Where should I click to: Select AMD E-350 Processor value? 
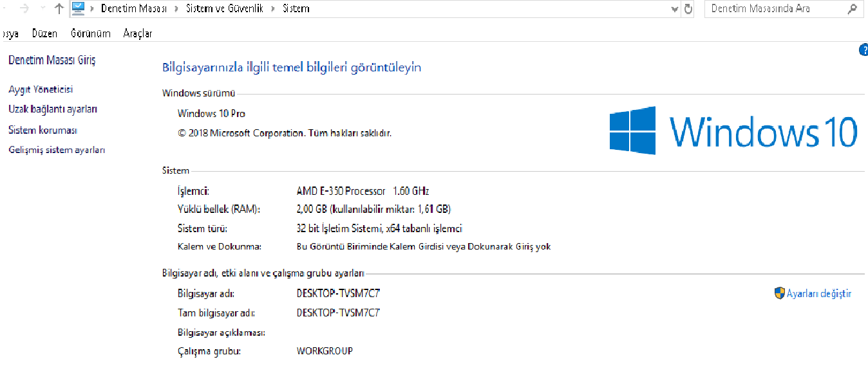(363, 191)
